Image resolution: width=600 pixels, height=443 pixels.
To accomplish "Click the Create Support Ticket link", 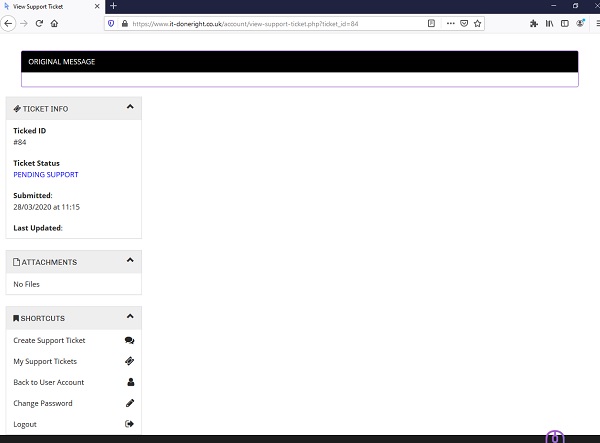I will point(49,340).
